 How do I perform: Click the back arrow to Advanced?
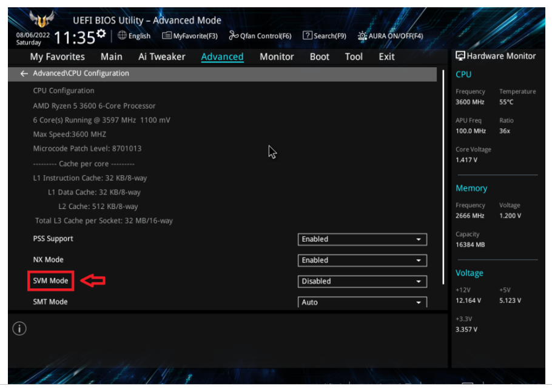(24, 73)
